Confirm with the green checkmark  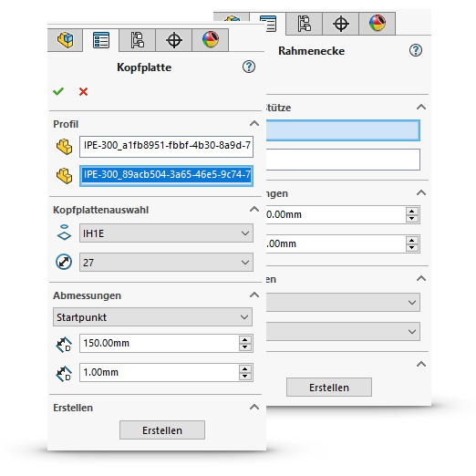coord(58,91)
